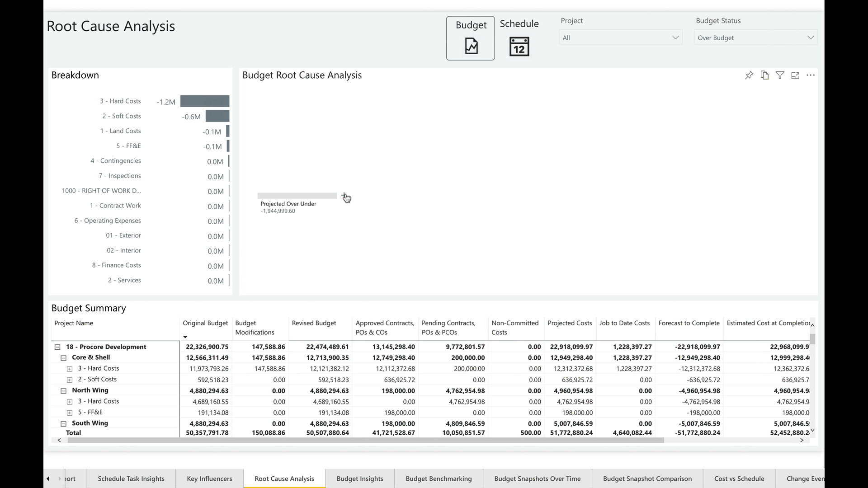Click the Budget chart icon button
868x488 pixels.
[471, 46]
